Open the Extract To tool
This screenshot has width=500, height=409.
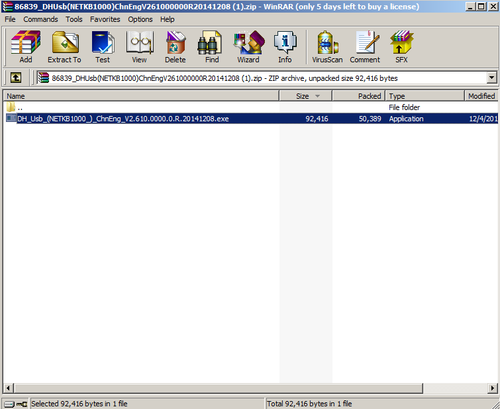pyautogui.click(x=64, y=47)
